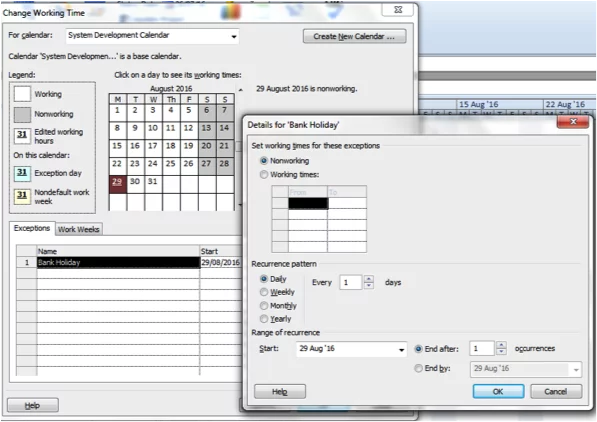Click the Edited working hours legend swatch
The height and width of the screenshot is (422, 597).
(x=22, y=136)
